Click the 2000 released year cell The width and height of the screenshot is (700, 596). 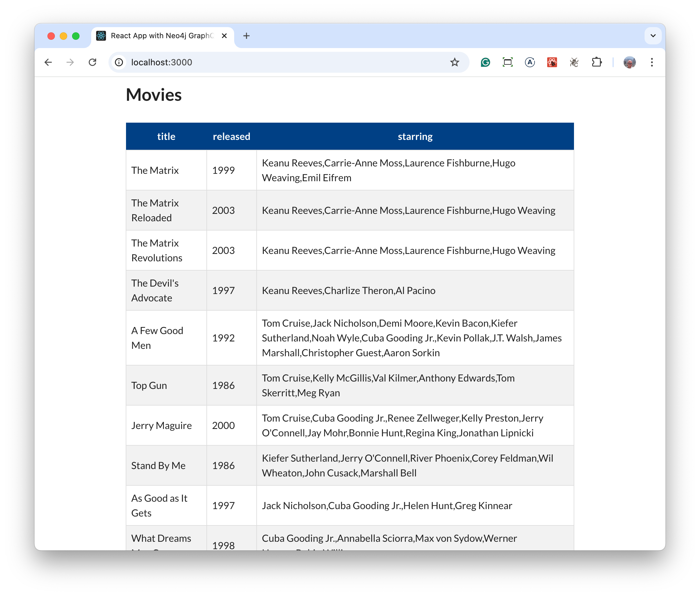(x=231, y=425)
